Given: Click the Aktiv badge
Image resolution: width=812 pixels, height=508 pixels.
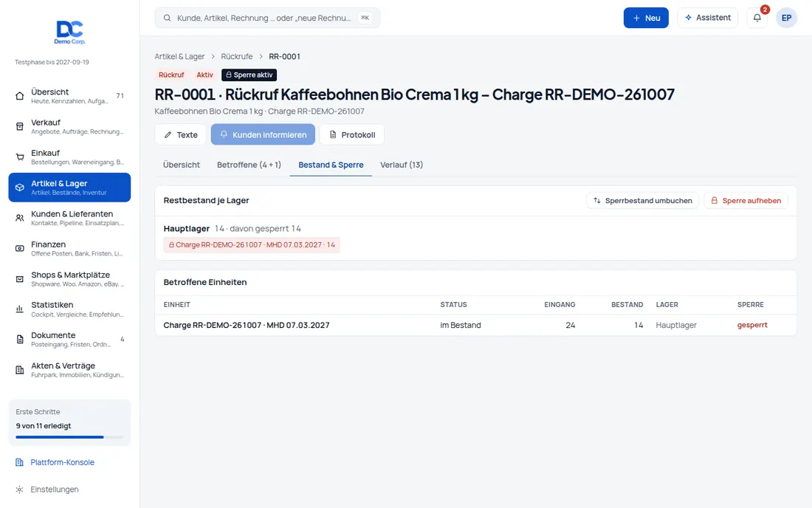Looking at the screenshot, I should (204, 75).
